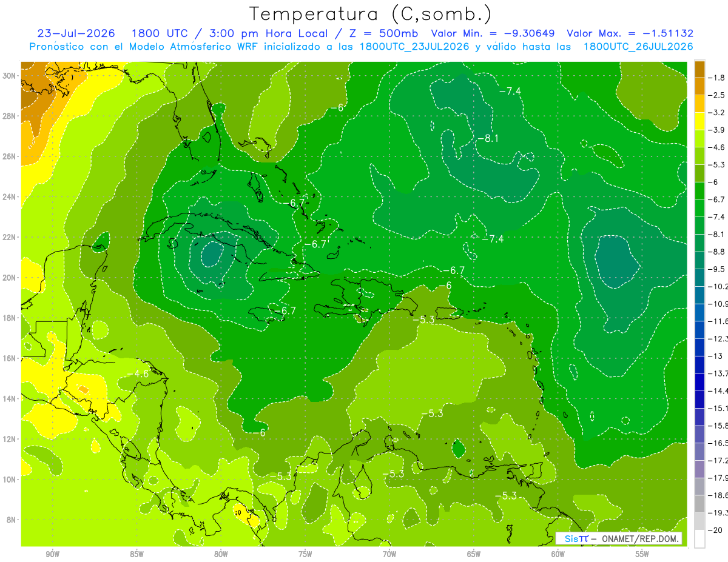Click the 'Valor Max. = -1.51132' readout
The height and width of the screenshot is (562, 728).
point(630,33)
